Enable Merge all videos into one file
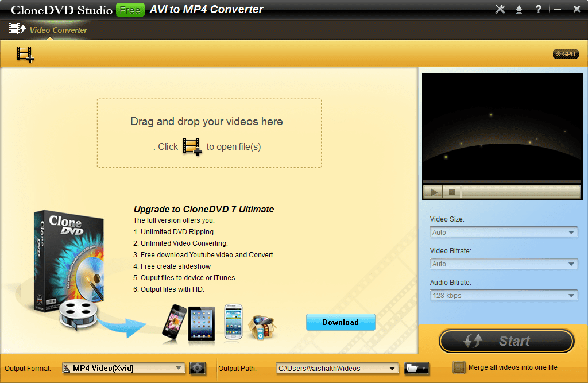Image resolution: width=588 pixels, height=383 pixels. coord(459,367)
